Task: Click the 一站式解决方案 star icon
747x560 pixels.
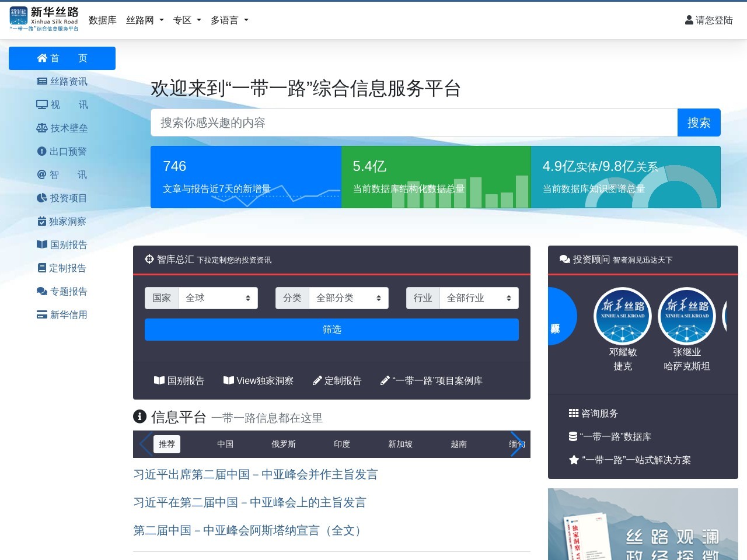Action: pos(574,460)
